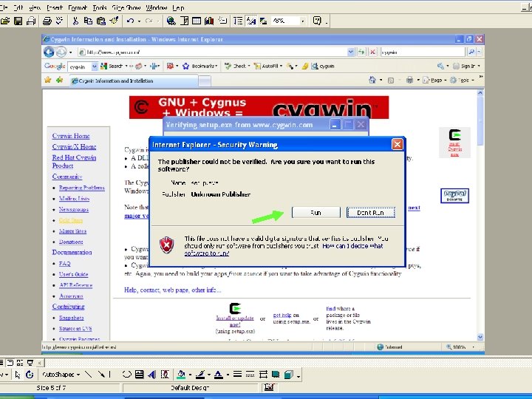Click the IE Refresh icon
Screen dimensions: 532x399
tap(361, 52)
